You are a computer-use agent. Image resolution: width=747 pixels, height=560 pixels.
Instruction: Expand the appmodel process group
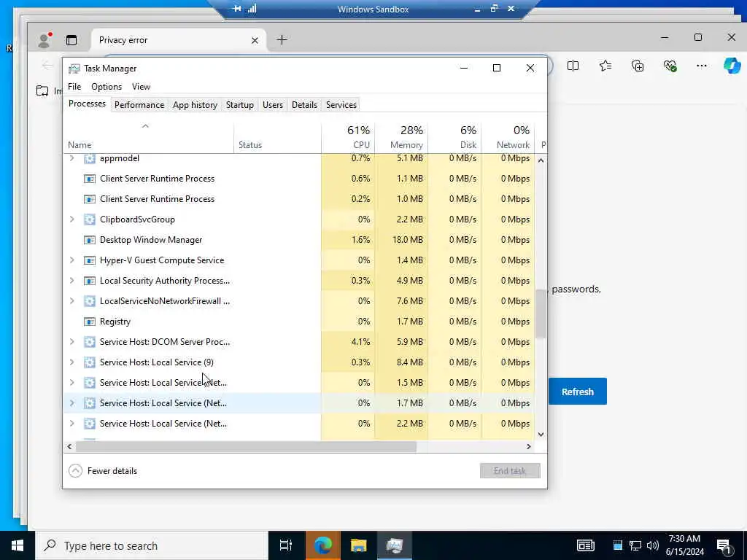[x=72, y=158]
